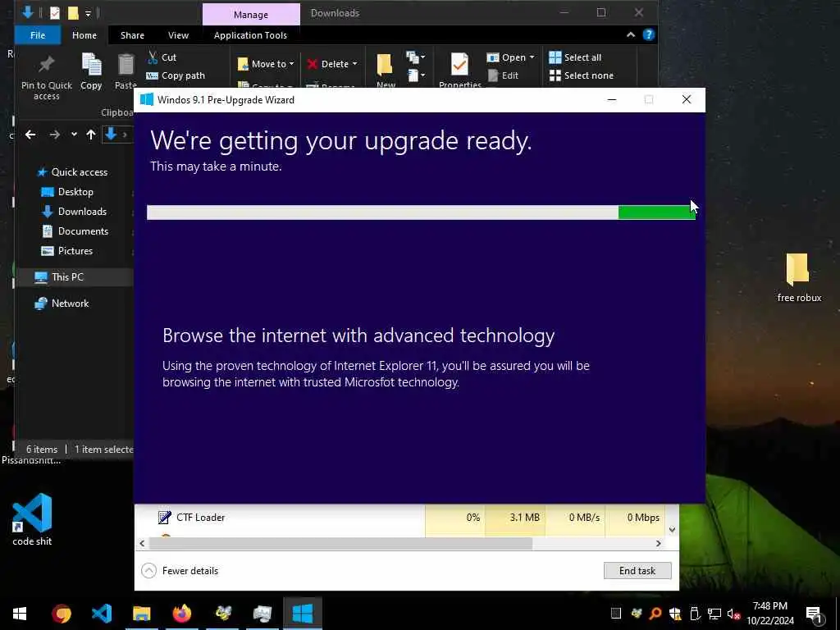This screenshot has width=840, height=630.
Task: Click CTF Loader memory value 3.1 MB
Action: (524, 518)
